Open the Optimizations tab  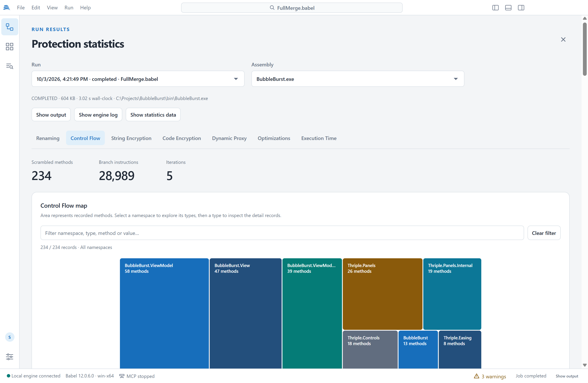click(274, 138)
